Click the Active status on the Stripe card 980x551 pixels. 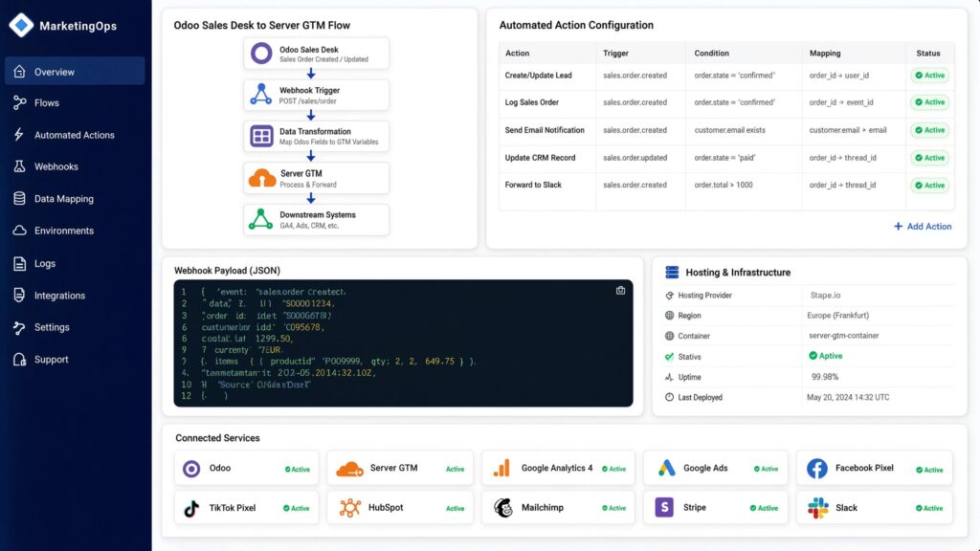764,509
